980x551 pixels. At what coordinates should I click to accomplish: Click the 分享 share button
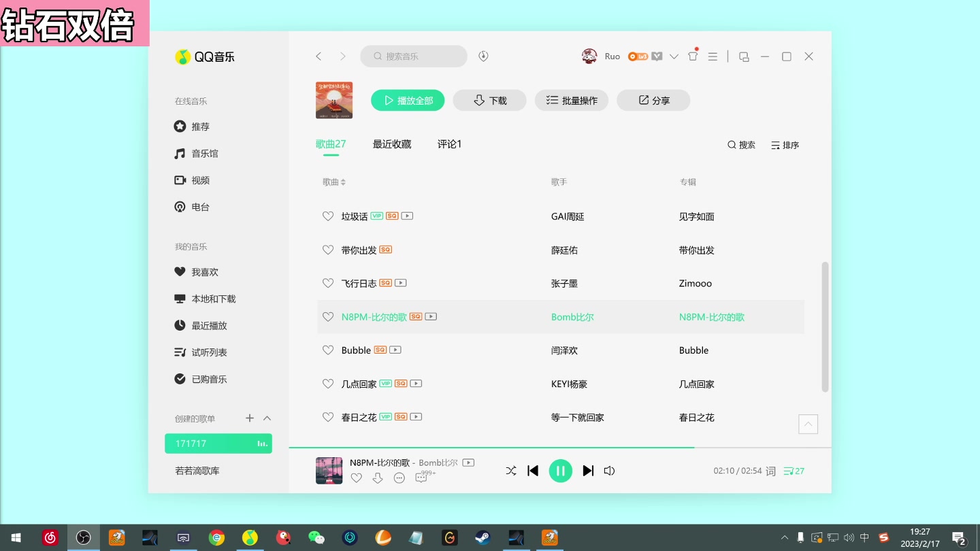pyautogui.click(x=653, y=99)
